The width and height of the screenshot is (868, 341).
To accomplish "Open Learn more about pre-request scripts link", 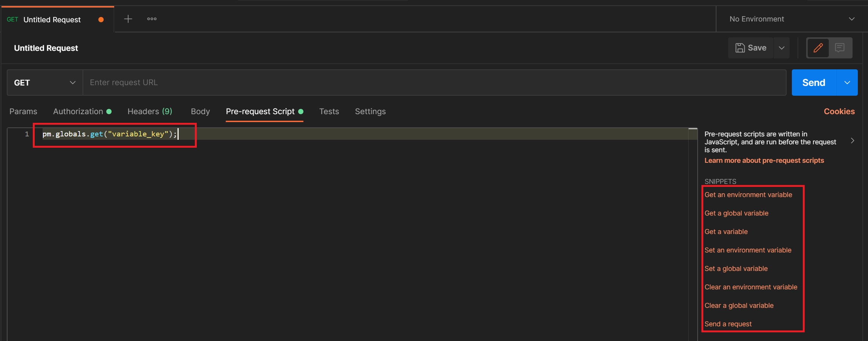I will pos(764,161).
